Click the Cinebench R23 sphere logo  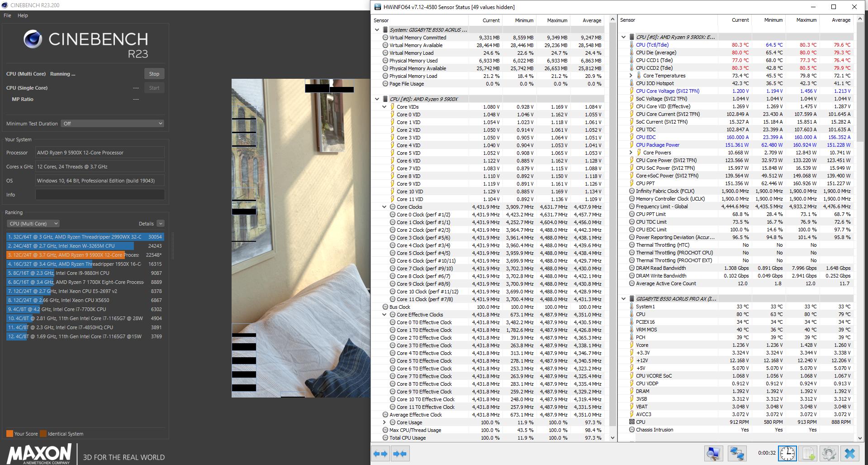[33, 39]
